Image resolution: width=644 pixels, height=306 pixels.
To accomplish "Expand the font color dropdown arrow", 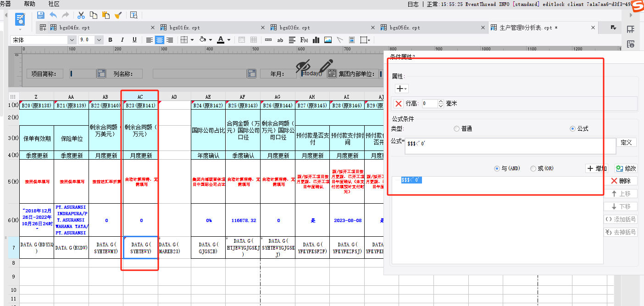I will [x=228, y=40].
